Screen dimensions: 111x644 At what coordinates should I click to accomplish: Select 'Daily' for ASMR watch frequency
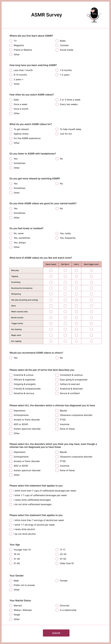11,100
